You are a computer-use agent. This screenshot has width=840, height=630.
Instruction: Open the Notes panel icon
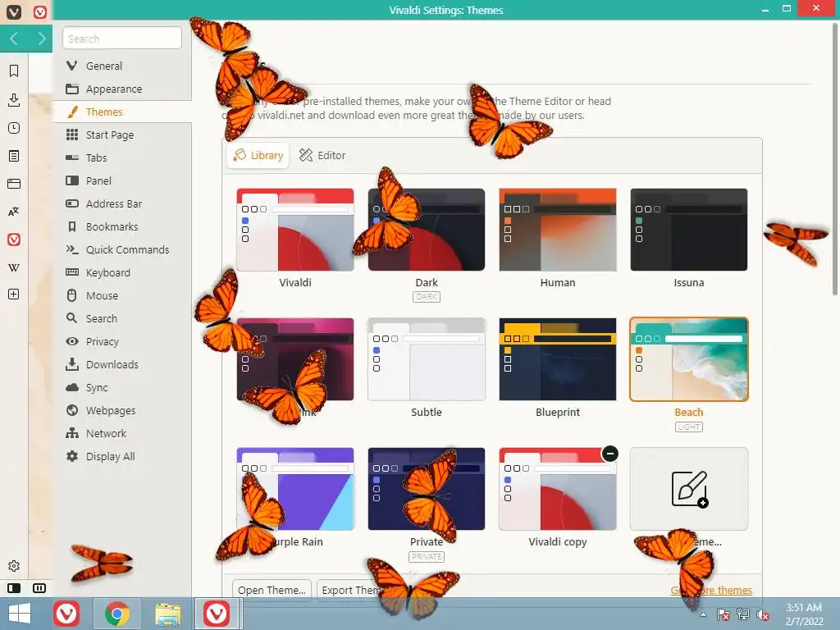tap(14, 156)
